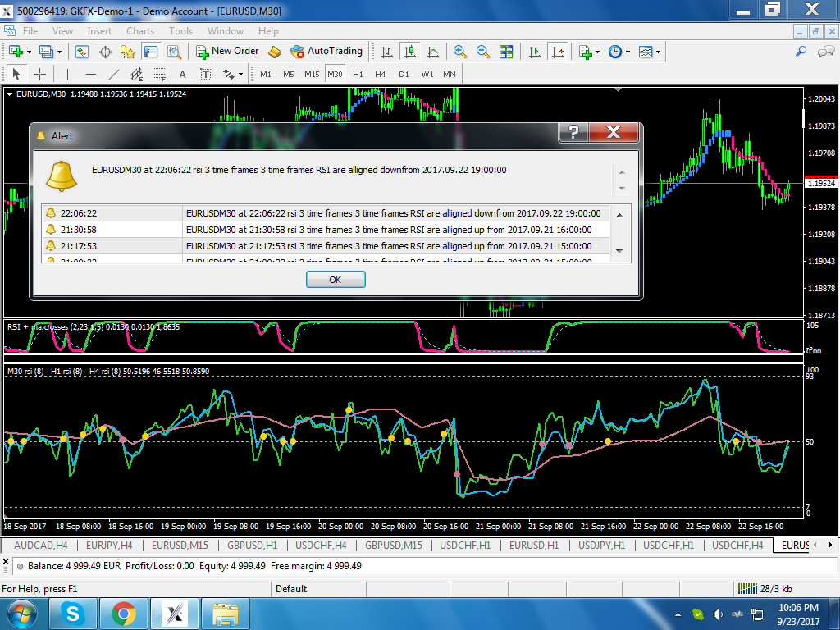Select the Cursor arrow tool
This screenshot has width=840, height=630.
[16, 74]
